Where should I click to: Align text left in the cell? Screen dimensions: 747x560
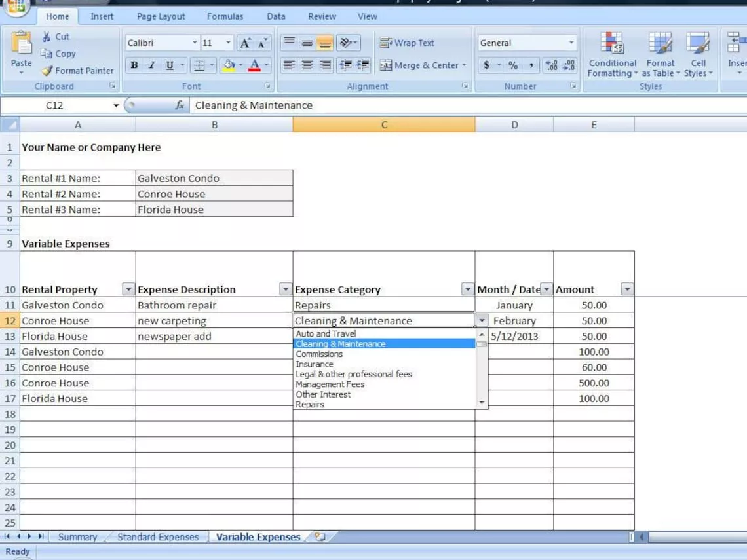tap(289, 65)
